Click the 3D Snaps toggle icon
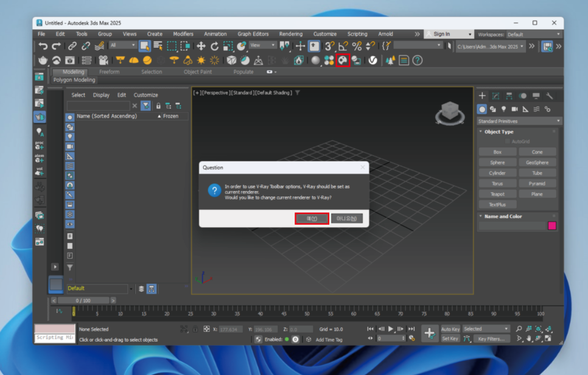Screen dimensions: 588x375 [x=330, y=46]
